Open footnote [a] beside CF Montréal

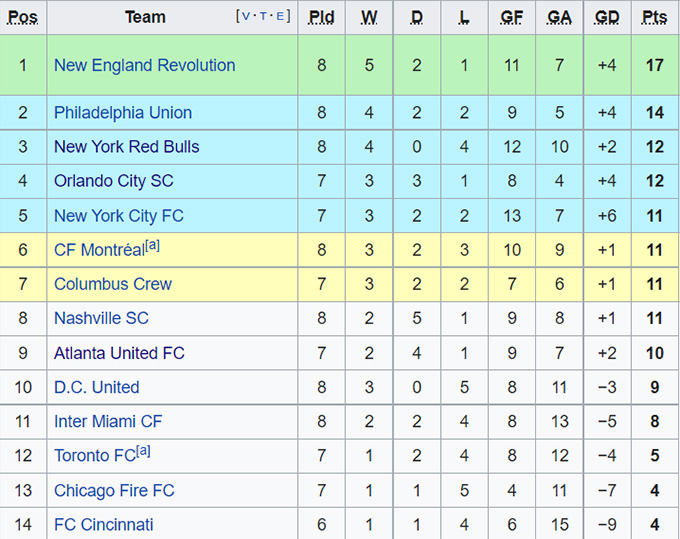coord(153,246)
